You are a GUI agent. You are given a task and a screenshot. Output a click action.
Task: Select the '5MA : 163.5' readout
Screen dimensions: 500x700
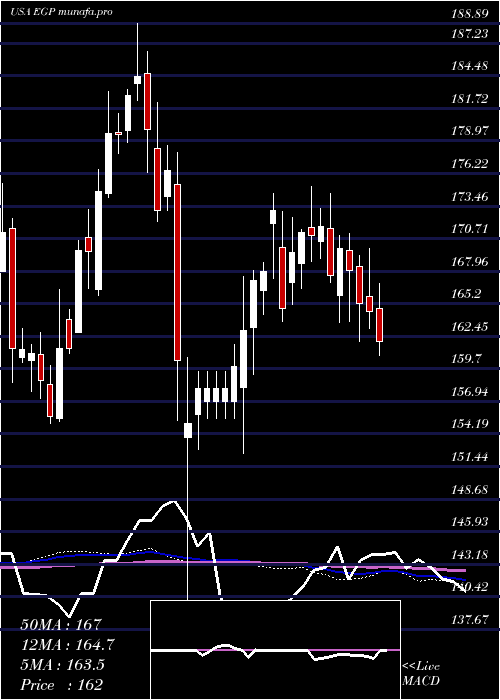point(62,665)
